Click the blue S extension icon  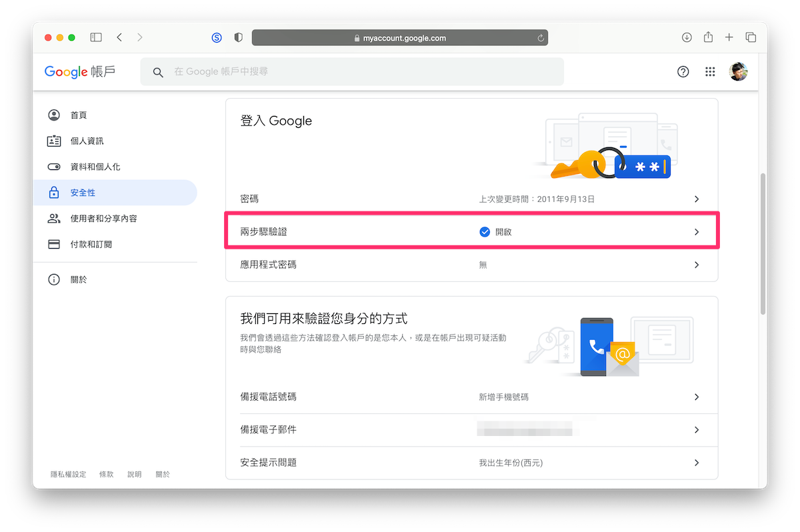click(x=217, y=38)
